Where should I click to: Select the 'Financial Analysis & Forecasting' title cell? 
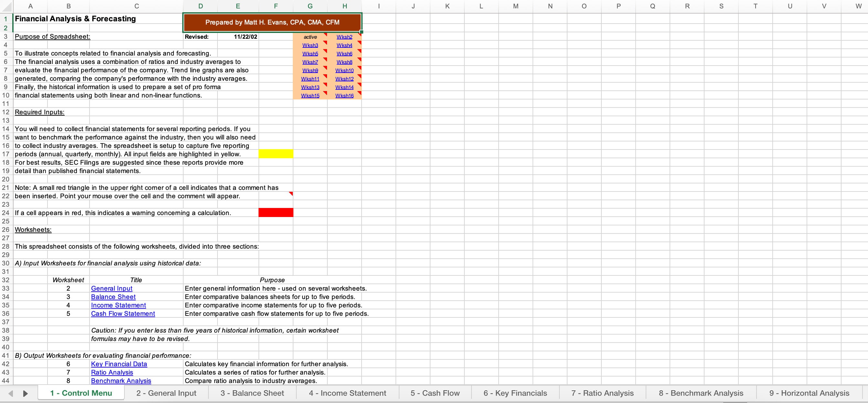click(x=76, y=19)
